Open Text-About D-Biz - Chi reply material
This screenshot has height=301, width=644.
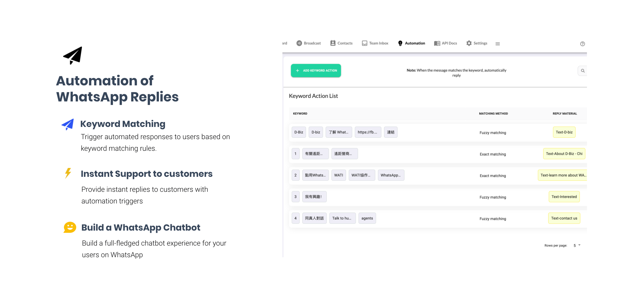[564, 154]
